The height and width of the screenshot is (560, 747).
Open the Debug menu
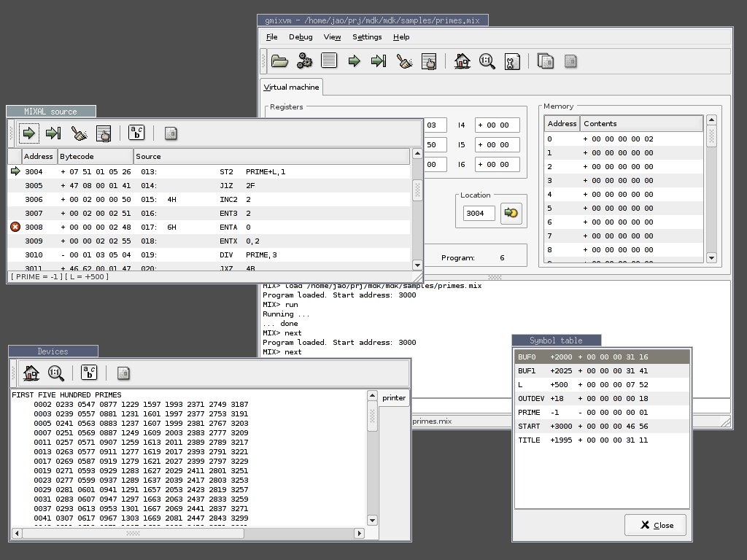[x=301, y=36]
